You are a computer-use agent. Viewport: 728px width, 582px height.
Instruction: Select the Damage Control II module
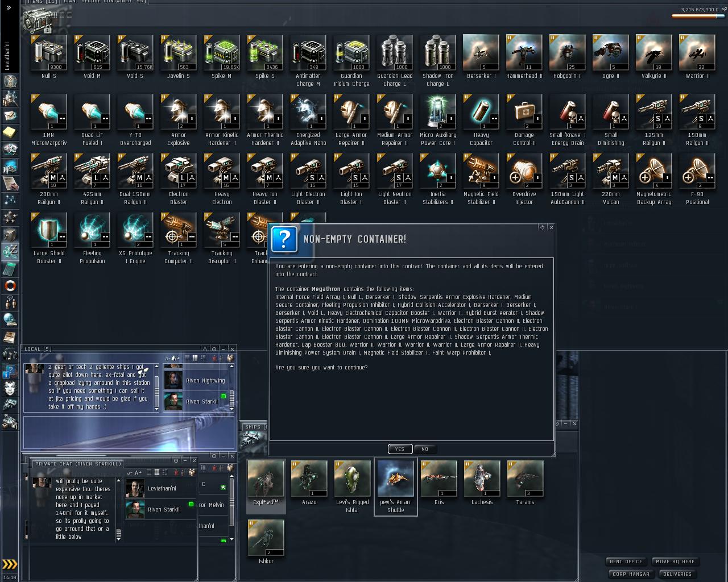click(524, 120)
